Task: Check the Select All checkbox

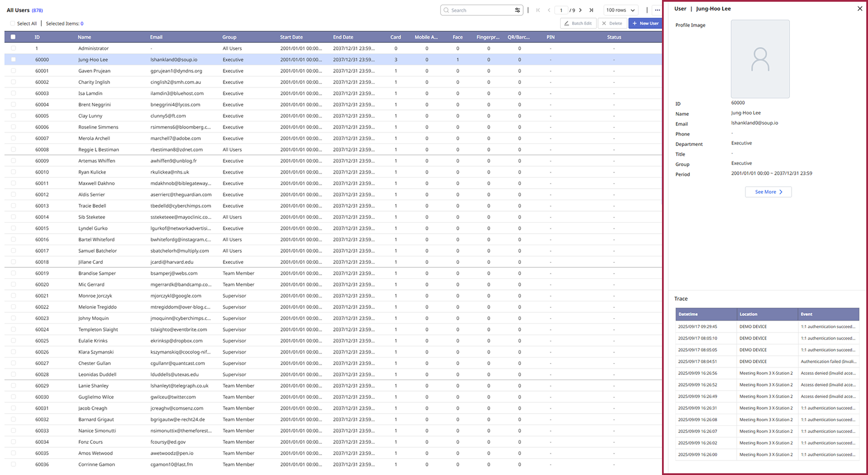Action: (13, 24)
